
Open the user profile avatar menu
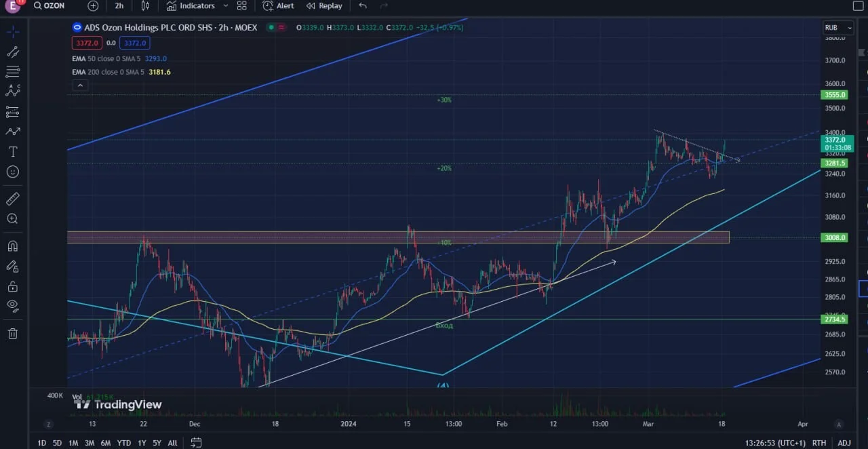click(x=12, y=6)
